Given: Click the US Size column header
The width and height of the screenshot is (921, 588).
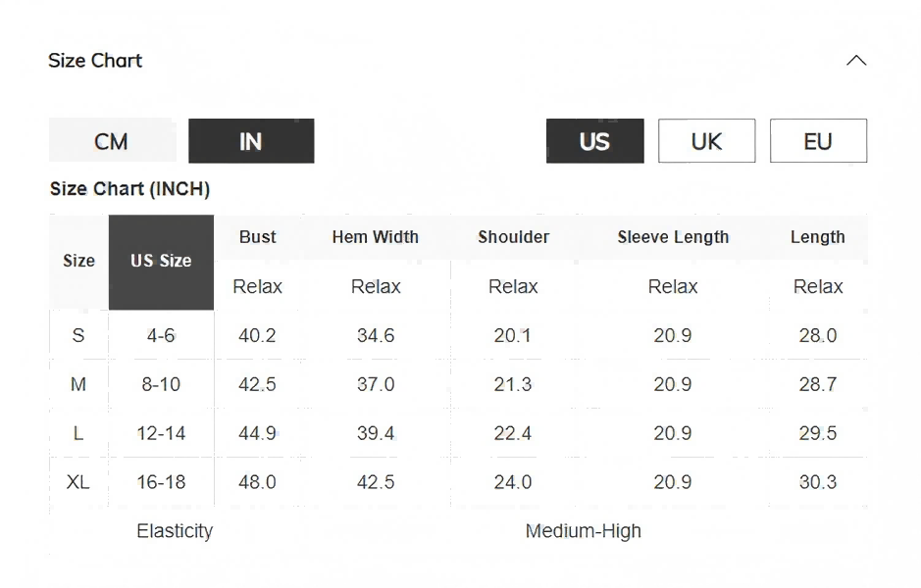Looking at the screenshot, I should [161, 262].
